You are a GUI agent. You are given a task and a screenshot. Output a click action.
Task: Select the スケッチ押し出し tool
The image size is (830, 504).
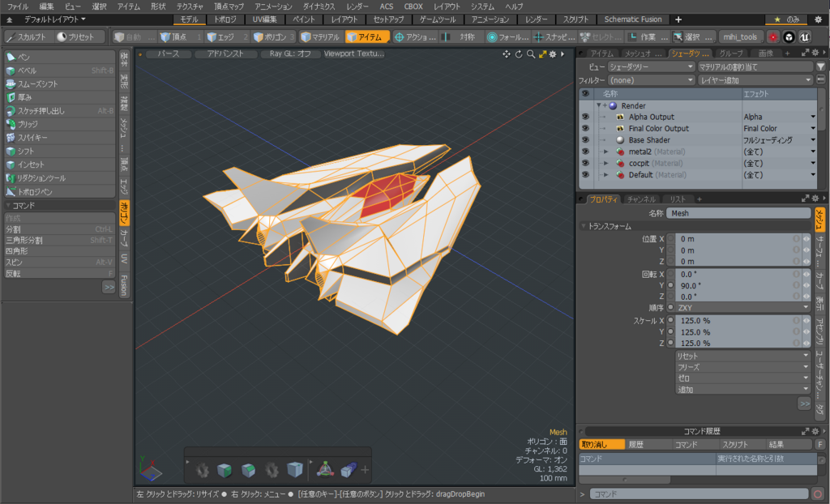59,111
